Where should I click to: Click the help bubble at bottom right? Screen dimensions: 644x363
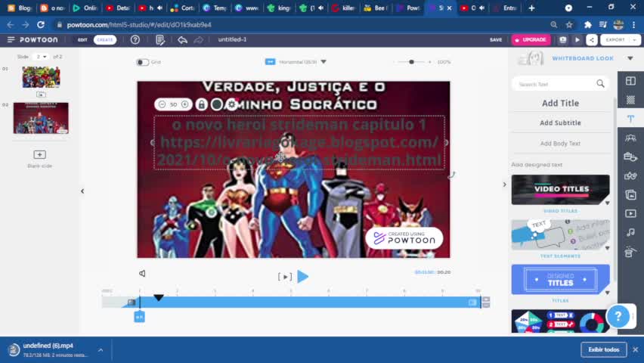618,316
